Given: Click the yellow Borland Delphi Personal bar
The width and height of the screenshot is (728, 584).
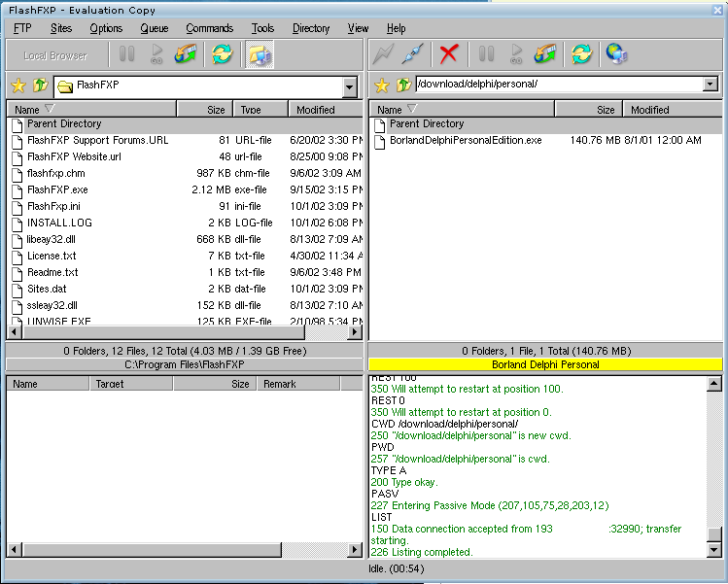Looking at the screenshot, I should pos(545,364).
